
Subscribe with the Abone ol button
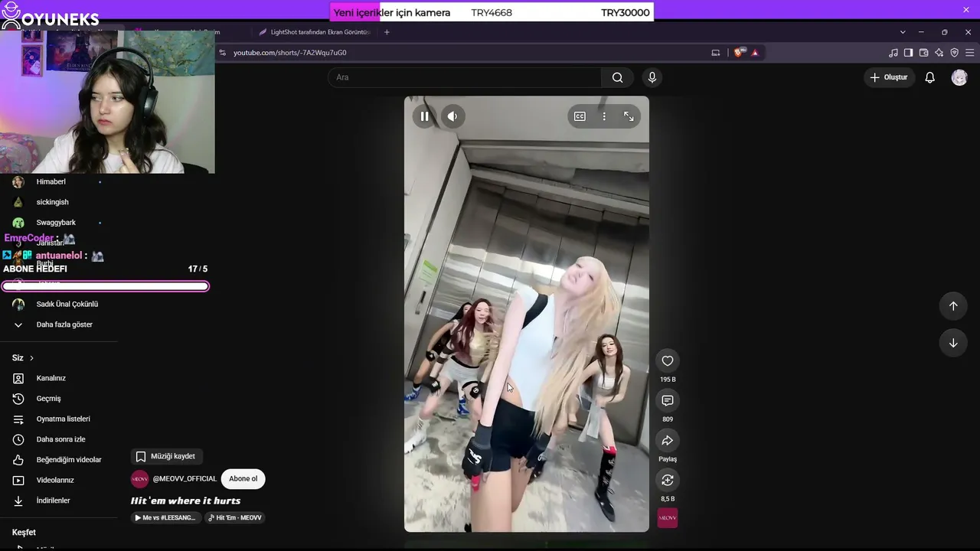tap(243, 479)
